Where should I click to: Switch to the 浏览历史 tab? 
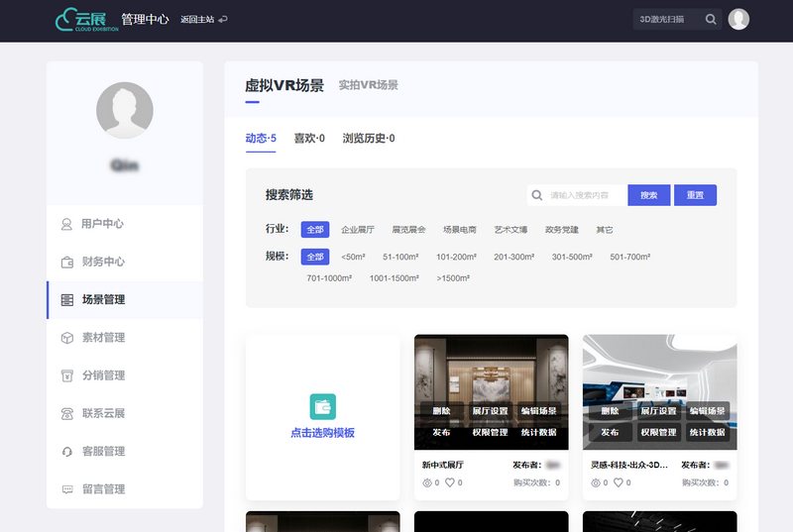pyautogui.click(x=368, y=139)
